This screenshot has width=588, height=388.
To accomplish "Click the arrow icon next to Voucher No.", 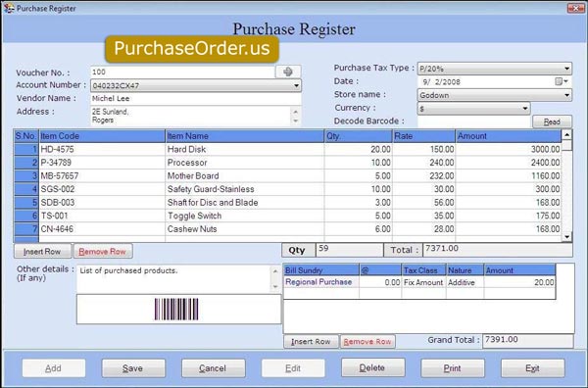I will (x=288, y=72).
